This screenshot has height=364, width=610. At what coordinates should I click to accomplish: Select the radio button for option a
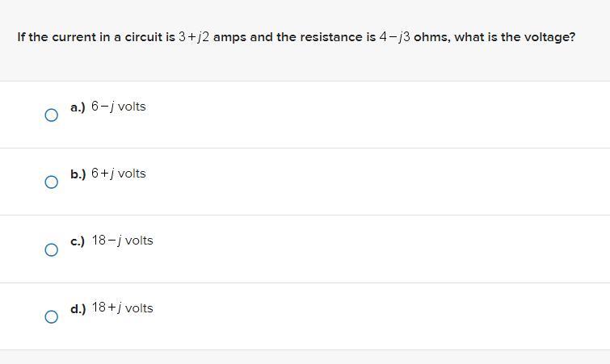coord(51,115)
